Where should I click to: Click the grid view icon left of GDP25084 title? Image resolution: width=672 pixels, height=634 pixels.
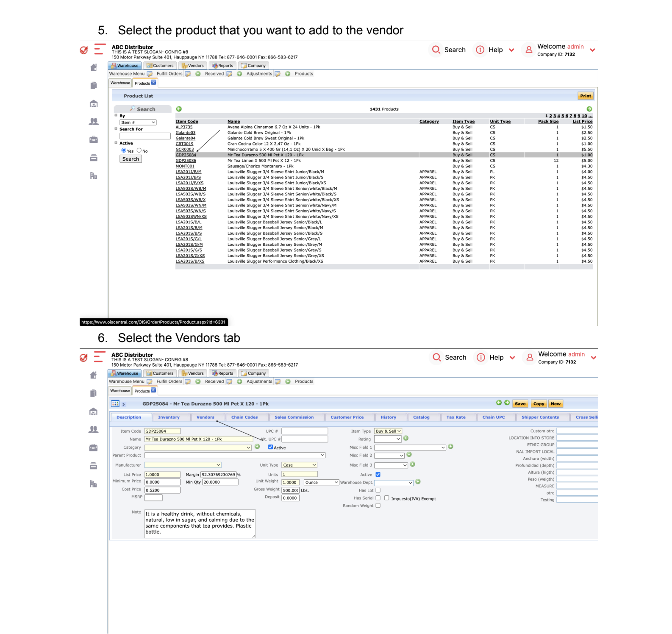pos(115,403)
